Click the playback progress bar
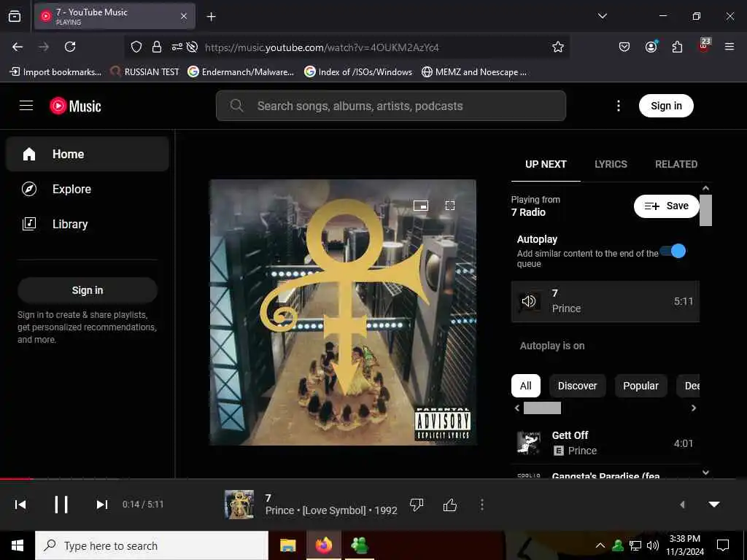 click(x=373, y=478)
